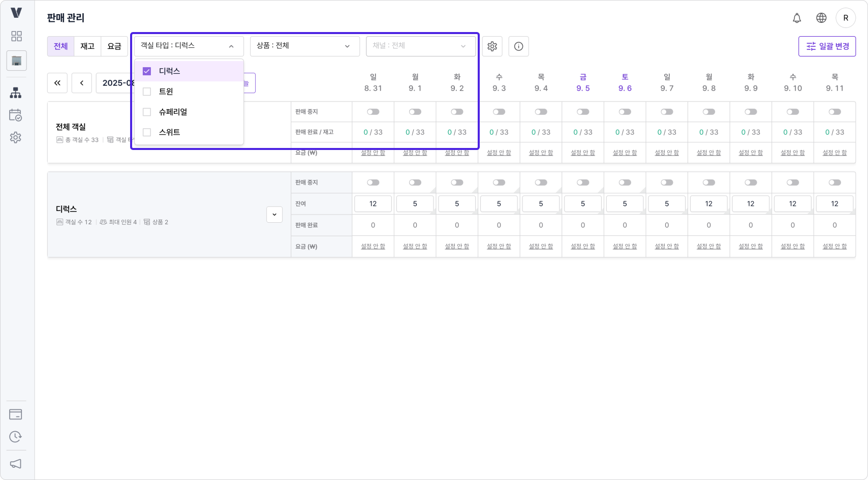Click the 0 / 33 cell for 9. 3

(499, 132)
